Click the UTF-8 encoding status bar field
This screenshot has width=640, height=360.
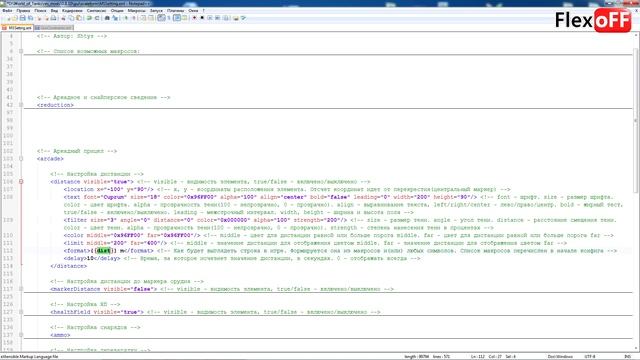[590, 357]
